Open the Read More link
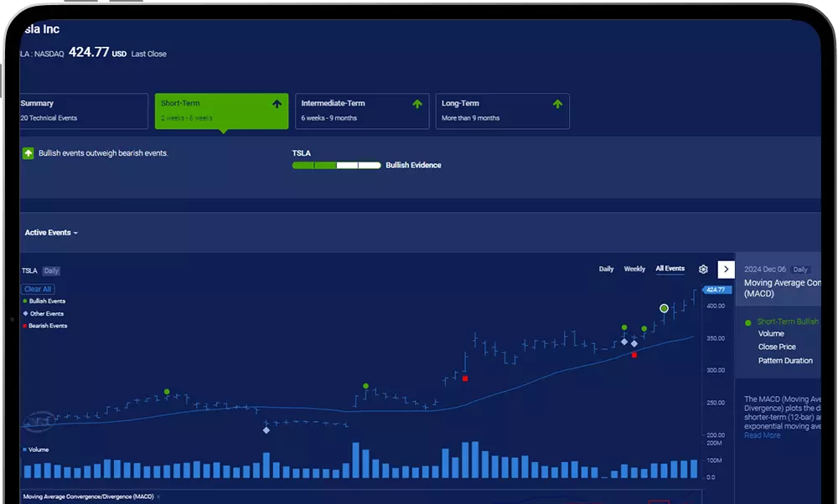The height and width of the screenshot is (504, 838). [x=762, y=435]
